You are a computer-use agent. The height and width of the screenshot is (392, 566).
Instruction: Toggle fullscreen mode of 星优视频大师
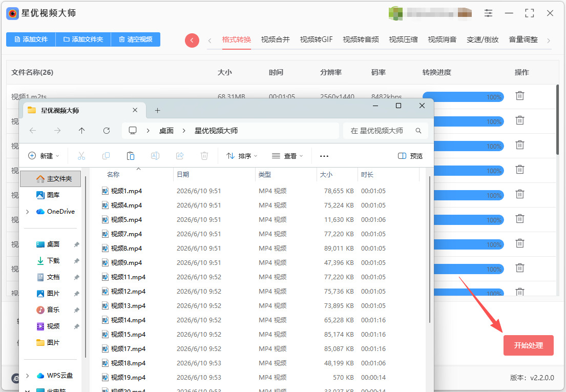[530, 13]
